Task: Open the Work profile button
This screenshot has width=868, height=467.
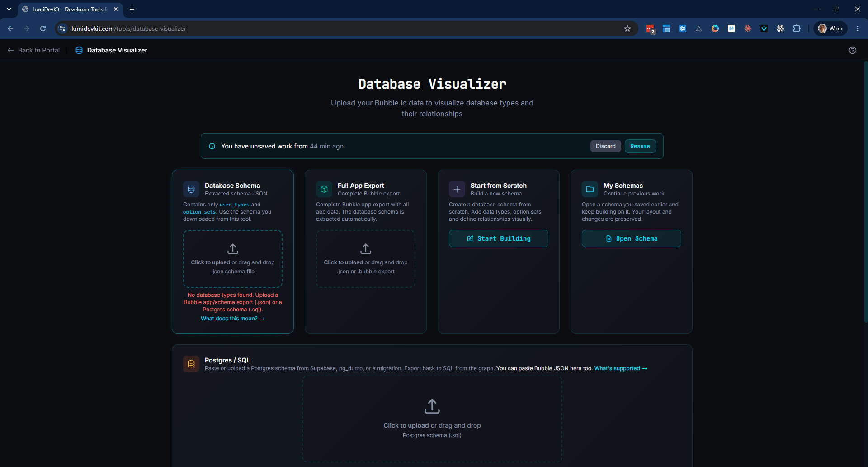Action: (830, 29)
